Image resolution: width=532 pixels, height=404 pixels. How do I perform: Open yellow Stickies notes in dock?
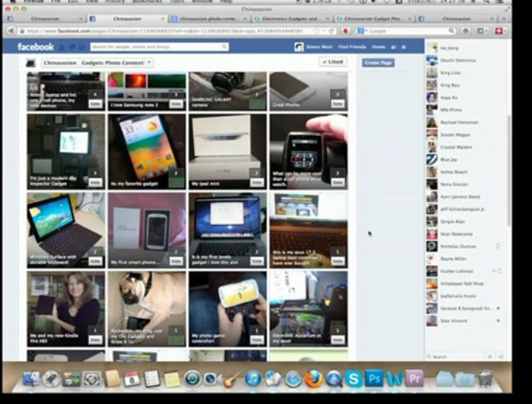172,379
